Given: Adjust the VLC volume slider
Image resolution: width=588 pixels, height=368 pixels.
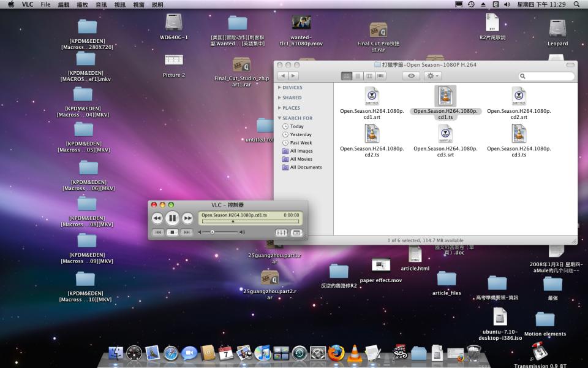Looking at the screenshot, I should coord(221,232).
